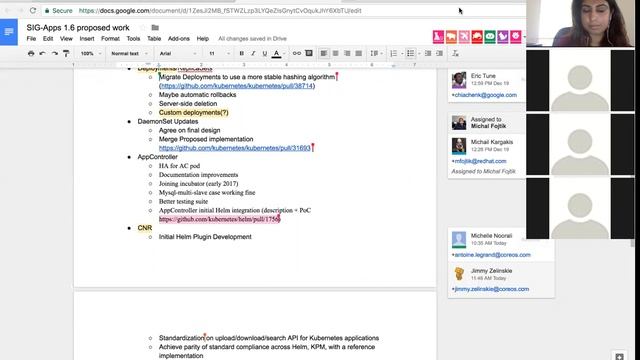Click jimmy.zelinskie@coreos.com in comment
This screenshot has height=360, width=640.
pyautogui.click(x=492, y=289)
